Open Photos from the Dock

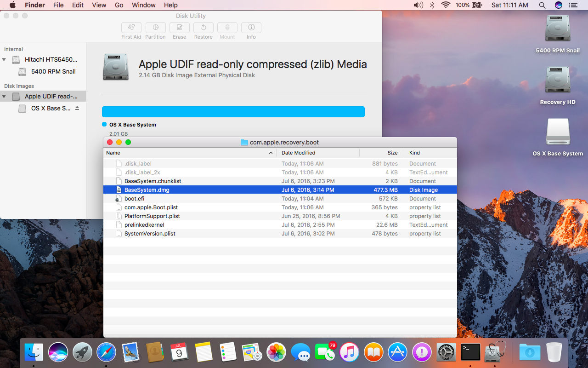(x=277, y=352)
